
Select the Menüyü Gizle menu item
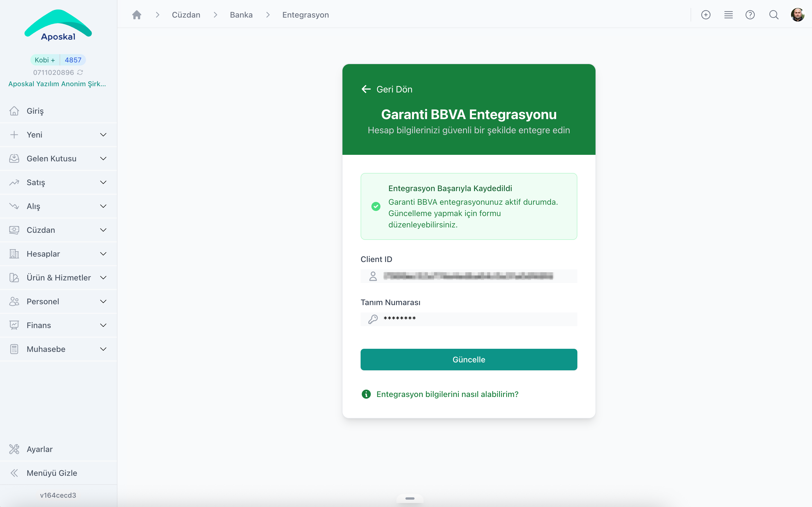(x=58, y=473)
